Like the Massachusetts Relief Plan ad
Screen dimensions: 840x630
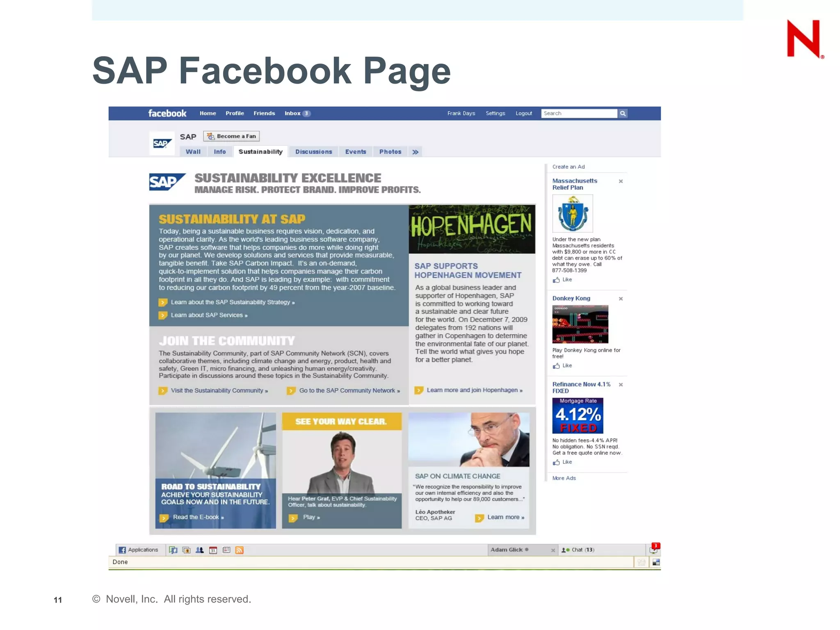point(562,280)
